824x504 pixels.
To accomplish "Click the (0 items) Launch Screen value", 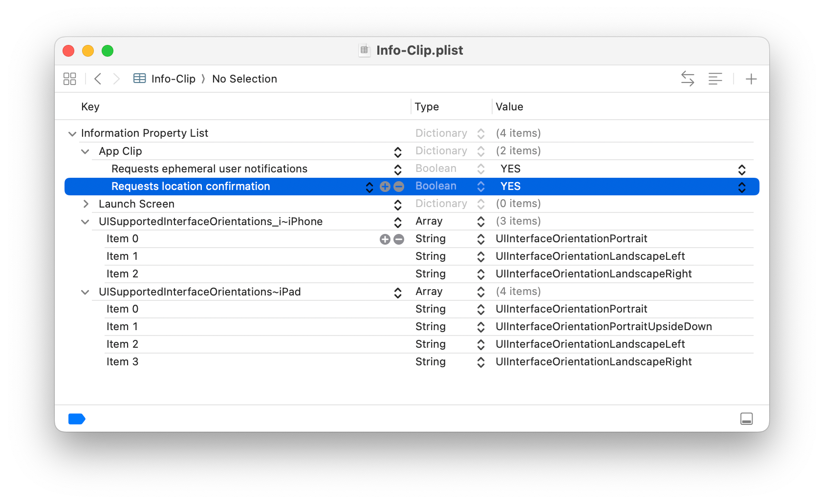I will 518,204.
